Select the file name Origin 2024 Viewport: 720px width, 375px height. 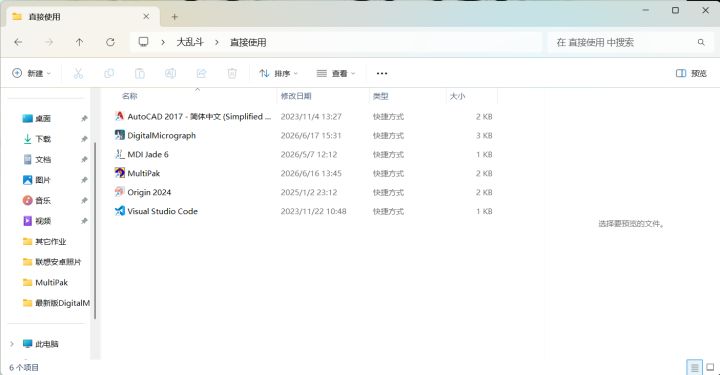point(149,192)
